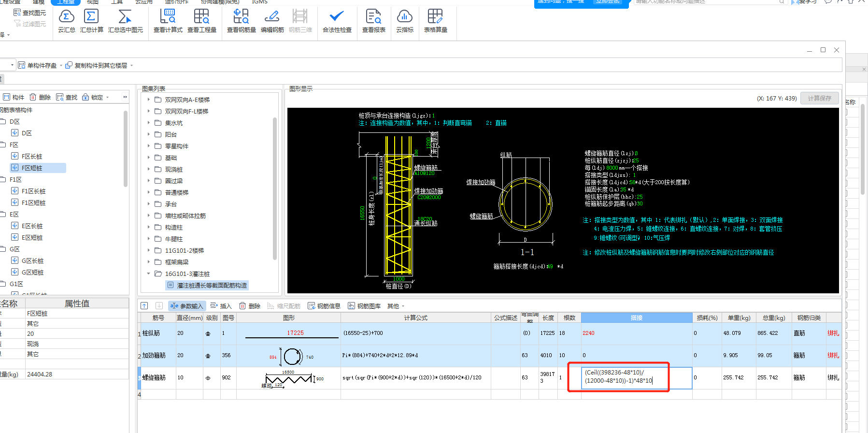Click 桩纵筋 formula cell (16550-25)+700

(416, 333)
